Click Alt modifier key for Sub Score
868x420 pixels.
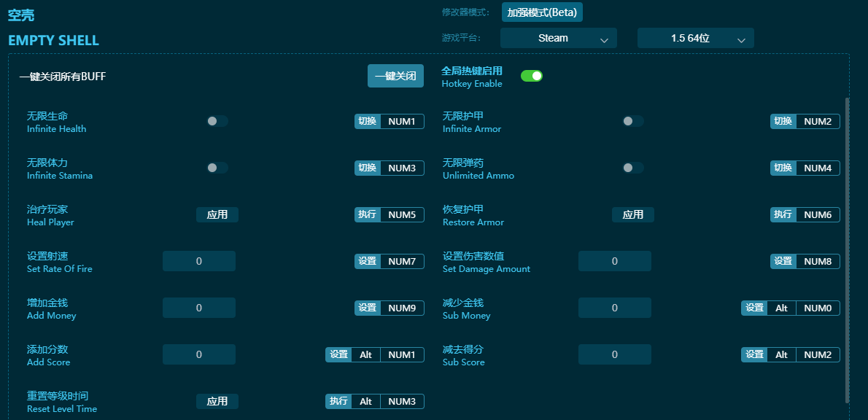point(782,354)
